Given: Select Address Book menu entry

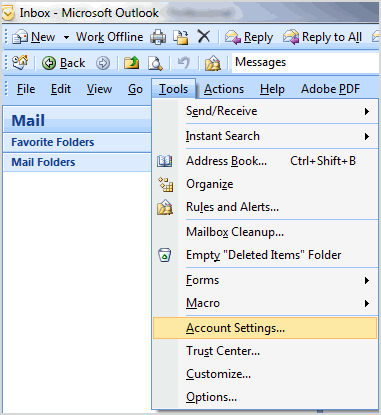Looking at the screenshot, I should tap(265, 161).
